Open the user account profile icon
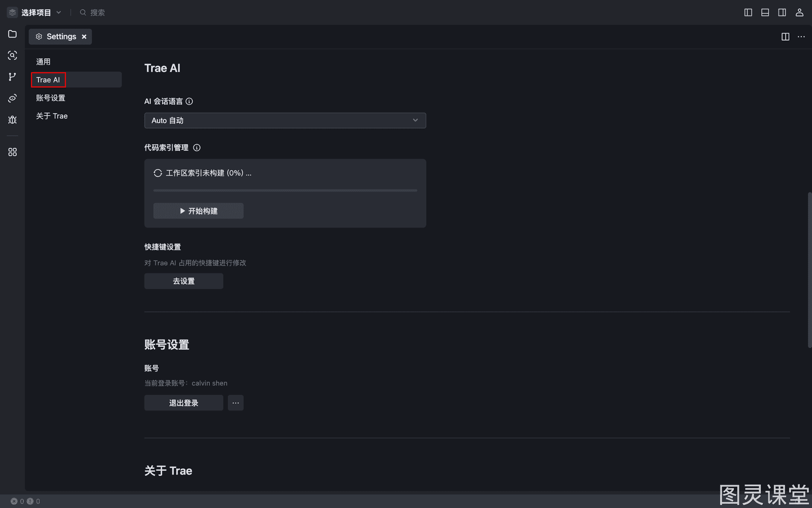This screenshot has width=812, height=508. pos(799,12)
